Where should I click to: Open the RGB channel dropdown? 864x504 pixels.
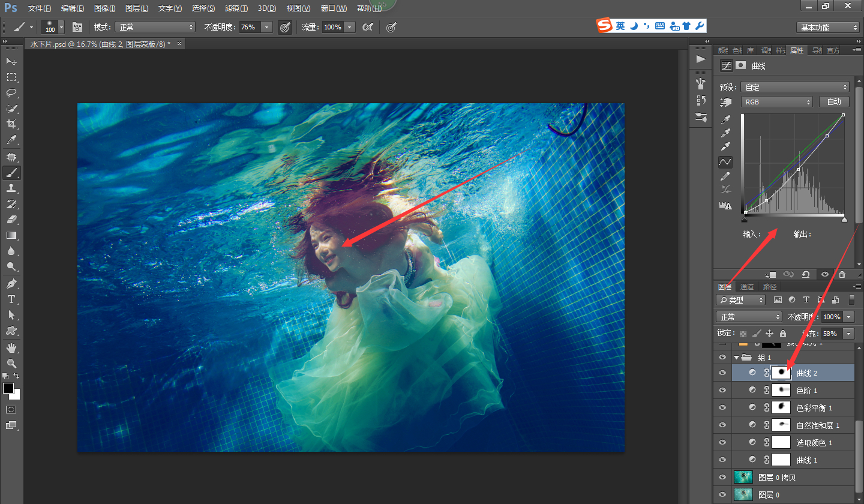click(776, 102)
